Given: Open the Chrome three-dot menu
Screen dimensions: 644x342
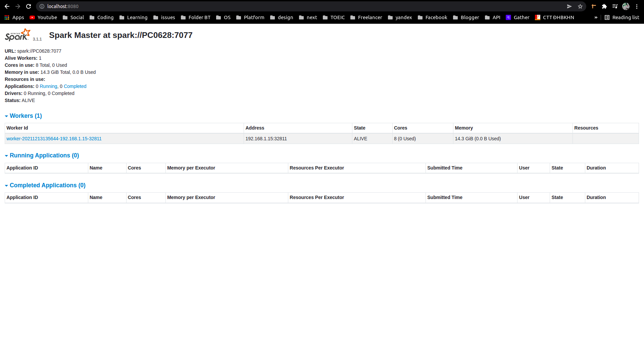Looking at the screenshot, I should (637, 6).
